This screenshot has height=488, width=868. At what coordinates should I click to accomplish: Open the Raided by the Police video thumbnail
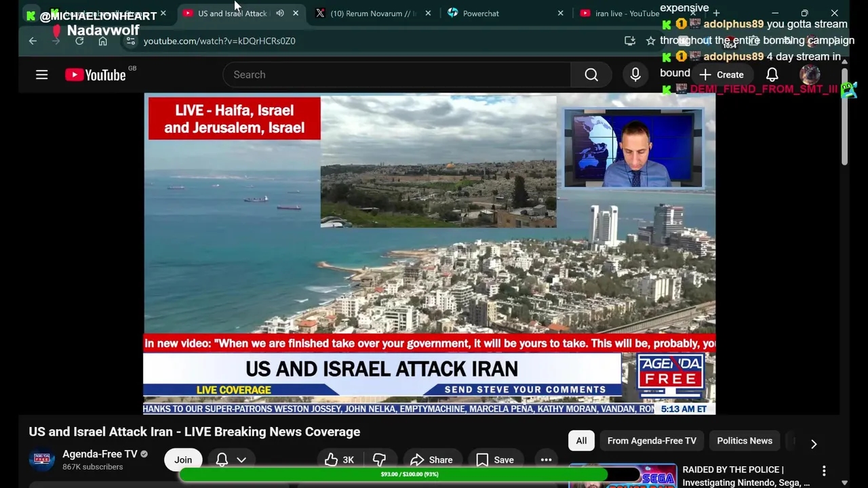tap(623, 476)
